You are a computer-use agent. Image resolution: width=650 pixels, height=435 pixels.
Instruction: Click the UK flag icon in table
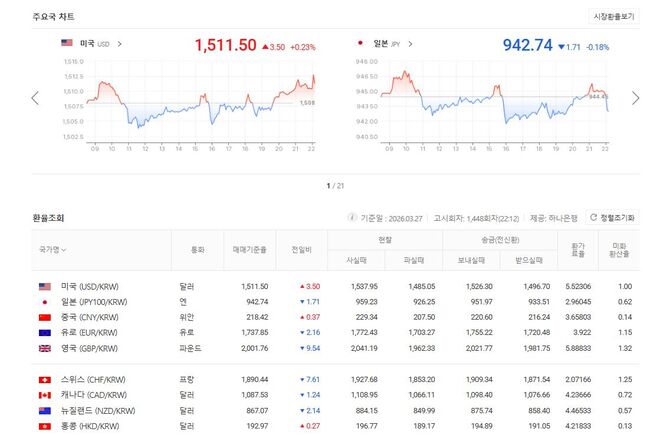pyautogui.click(x=44, y=348)
